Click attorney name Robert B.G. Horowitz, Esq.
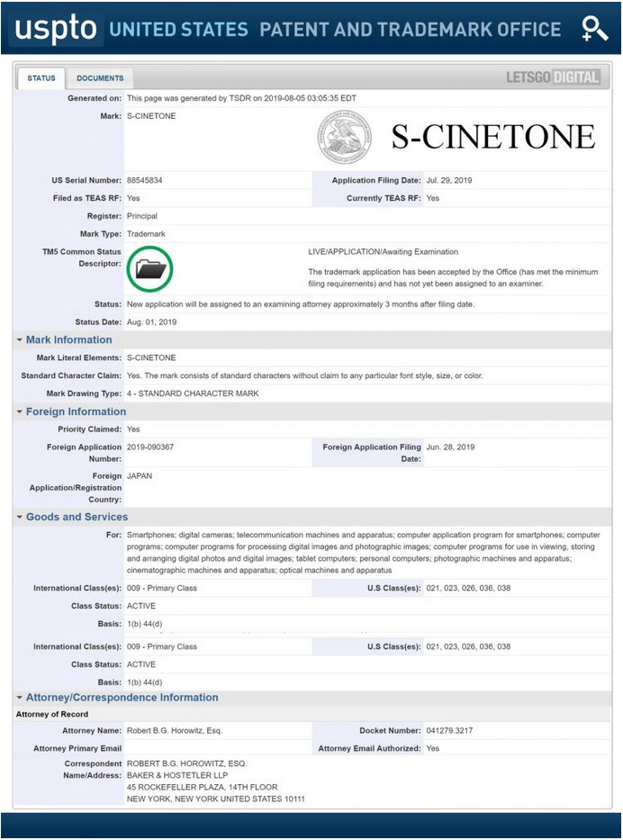The width and height of the screenshot is (623, 840). [x=175, y=731]
